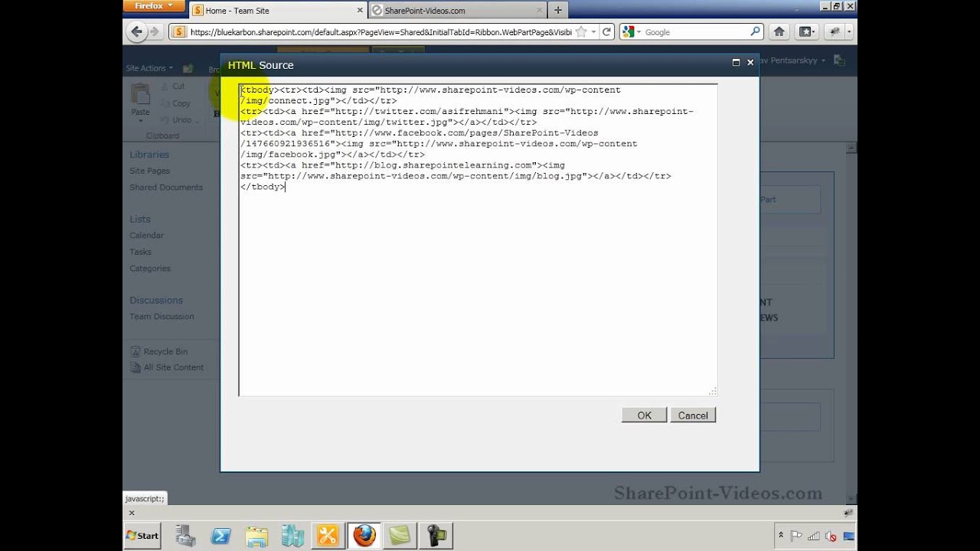Click the magnifier icon in the search box
The height and width of the screenshot is (551, 980).
click(x=756, y=31)
